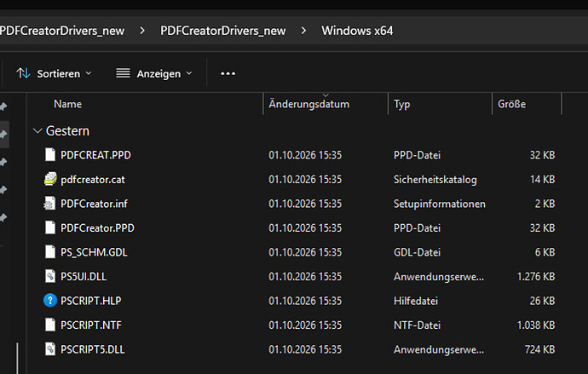Select the PDFCREAT.PPD file name
The height and width of the screenshot is (374, 588).
(95, 155)
